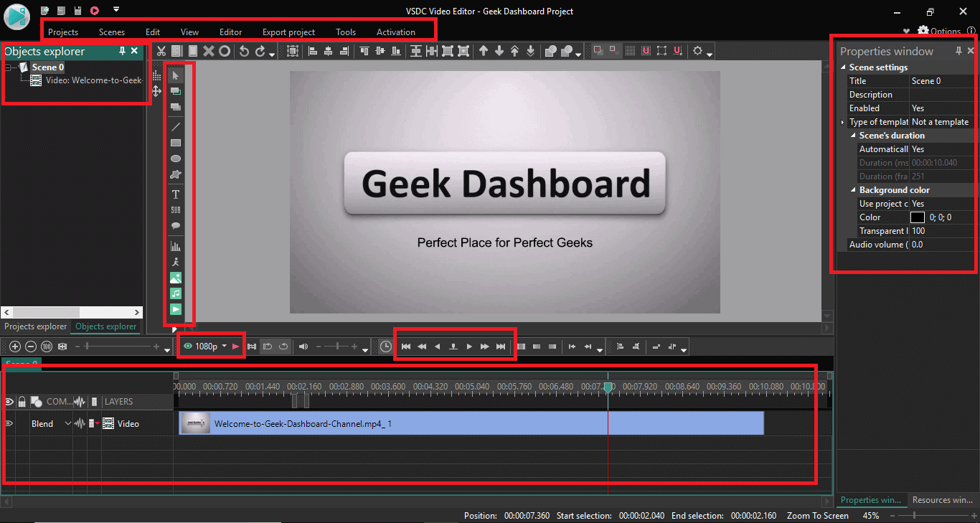Select the Add Video tool

(x=176, y=308)
